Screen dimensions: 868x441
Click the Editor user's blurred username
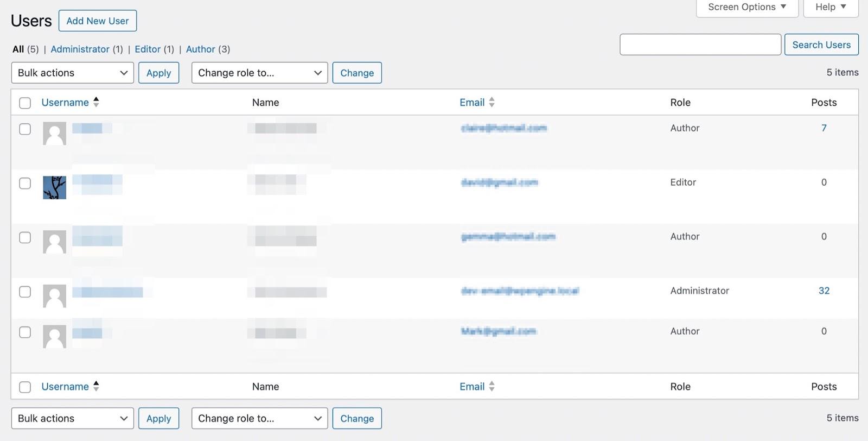(x=97, y=185)
